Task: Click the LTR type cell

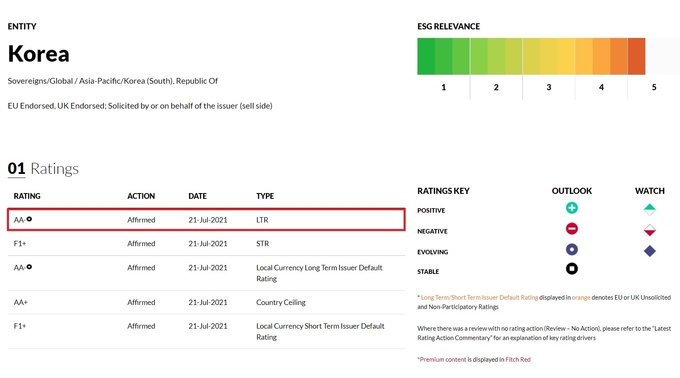Action: [x=262, y=220]
